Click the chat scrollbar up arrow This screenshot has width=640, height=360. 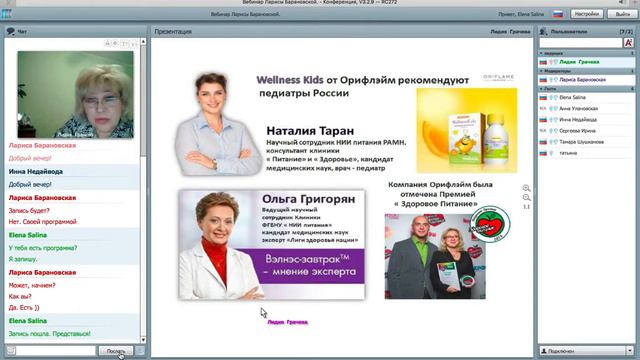click(x=143, y=42)
